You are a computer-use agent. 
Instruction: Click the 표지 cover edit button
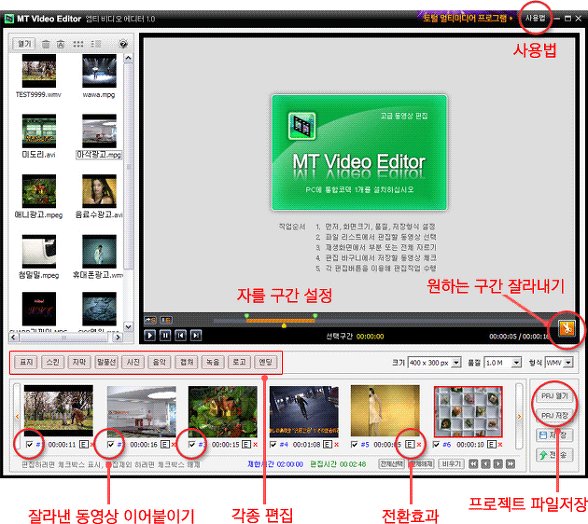26,362
